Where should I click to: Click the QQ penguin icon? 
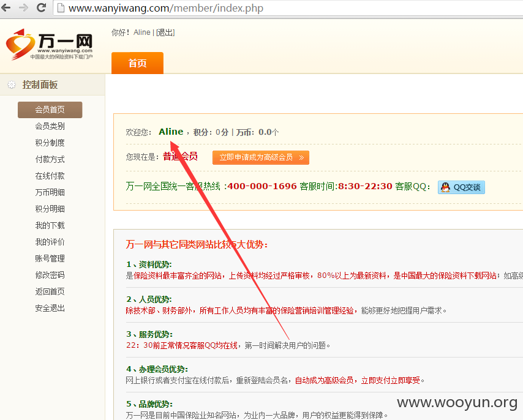pos(445,187)
